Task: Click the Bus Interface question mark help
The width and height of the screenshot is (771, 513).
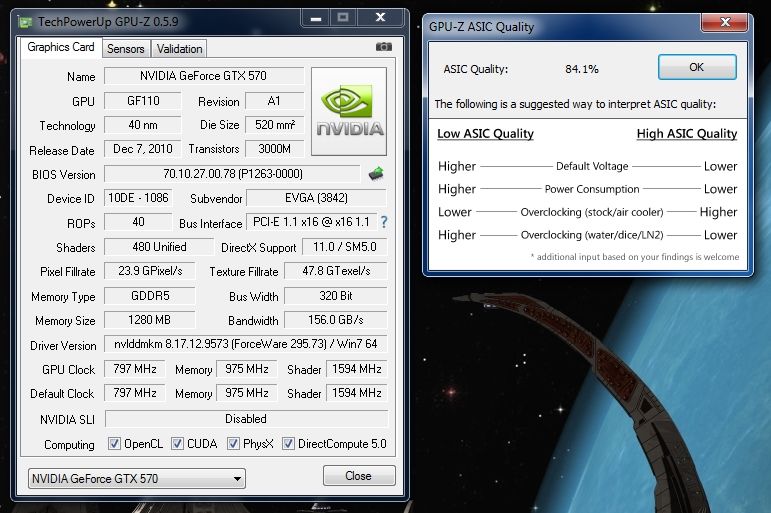Action: 384,222
